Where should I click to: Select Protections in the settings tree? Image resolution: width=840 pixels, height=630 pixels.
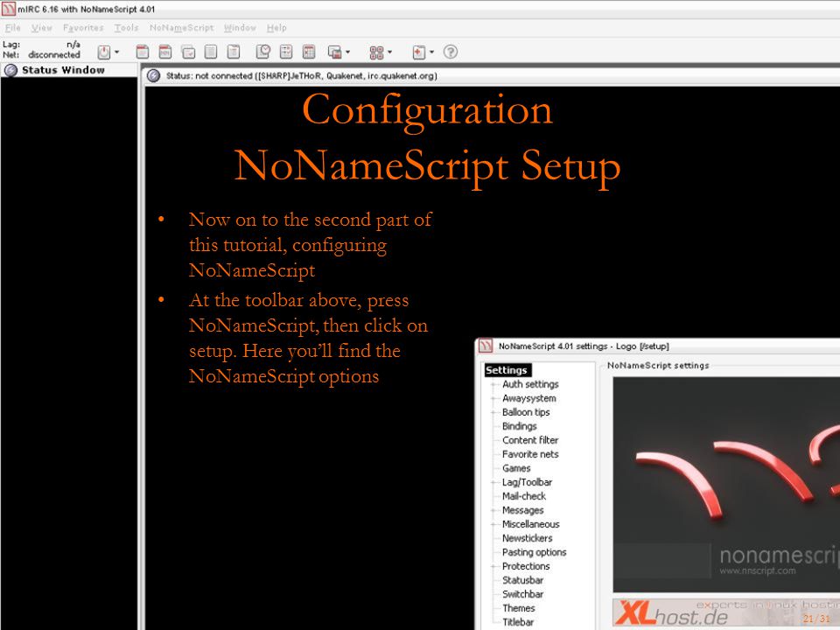tap(526, 566)
